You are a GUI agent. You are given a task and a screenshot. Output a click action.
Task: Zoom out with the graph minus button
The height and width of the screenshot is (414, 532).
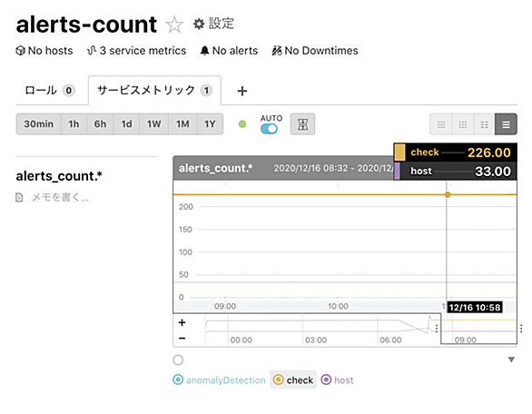coord(182,338)
